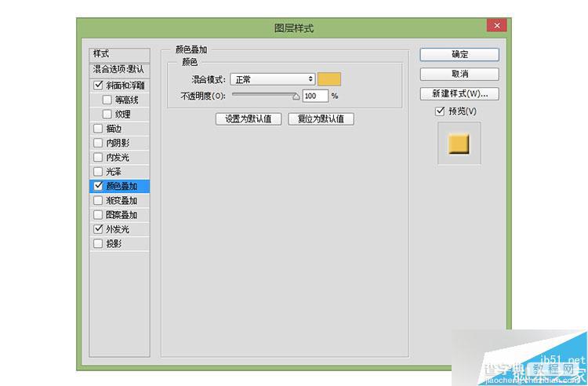Screen dimensions: 588x386
Task: Close the 图层样式 dialog
Action: tap(497, 26)
